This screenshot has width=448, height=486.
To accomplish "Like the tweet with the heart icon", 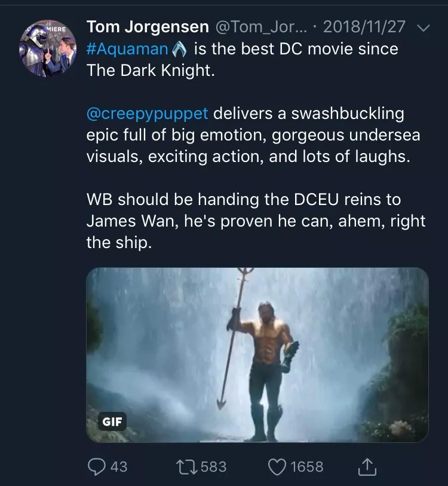I will click(277, 466).
